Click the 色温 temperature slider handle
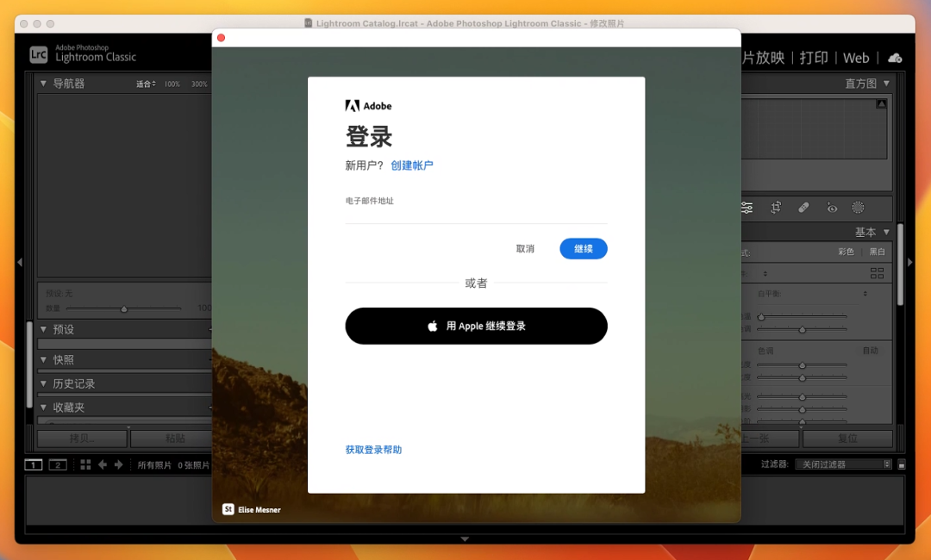Image resolution: width=931 pixels, height=560 pixels. 761,317
